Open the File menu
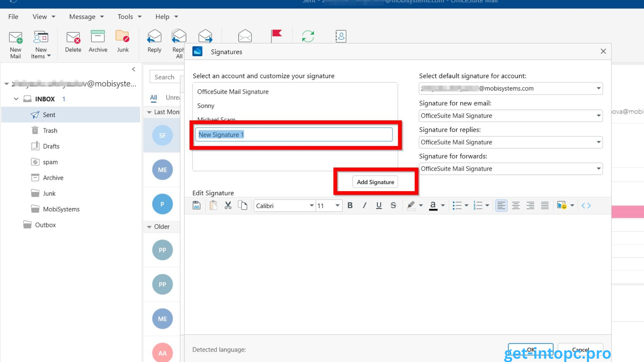 click(13, 17)
